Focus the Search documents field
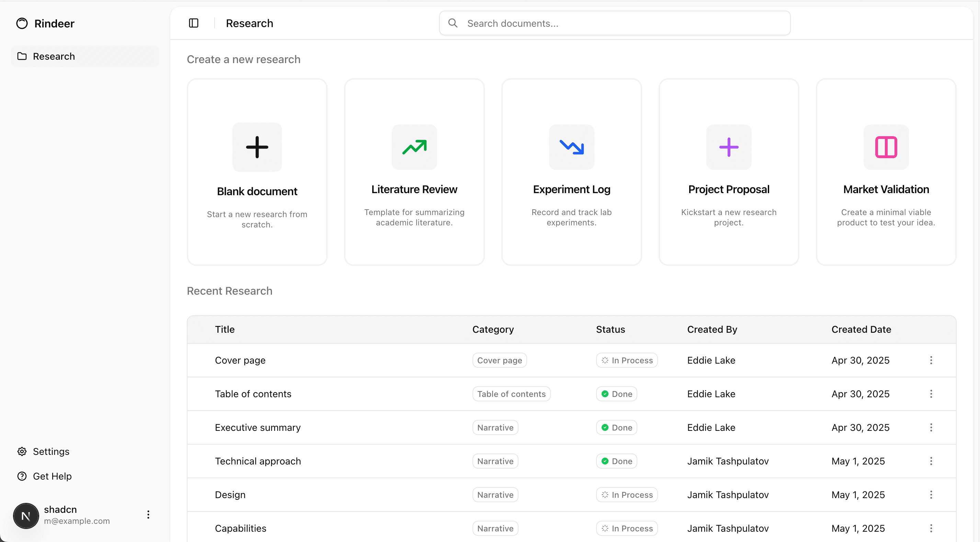This screenshot has width=980, height=542. [615, 23]
